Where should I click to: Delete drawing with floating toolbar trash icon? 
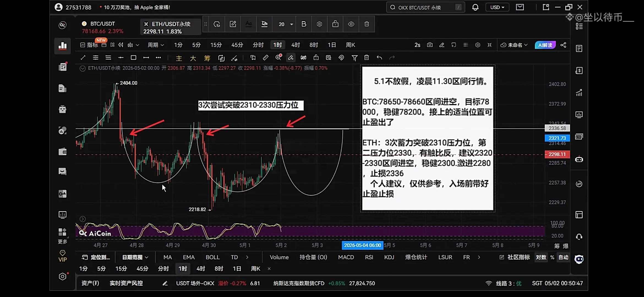367,24
